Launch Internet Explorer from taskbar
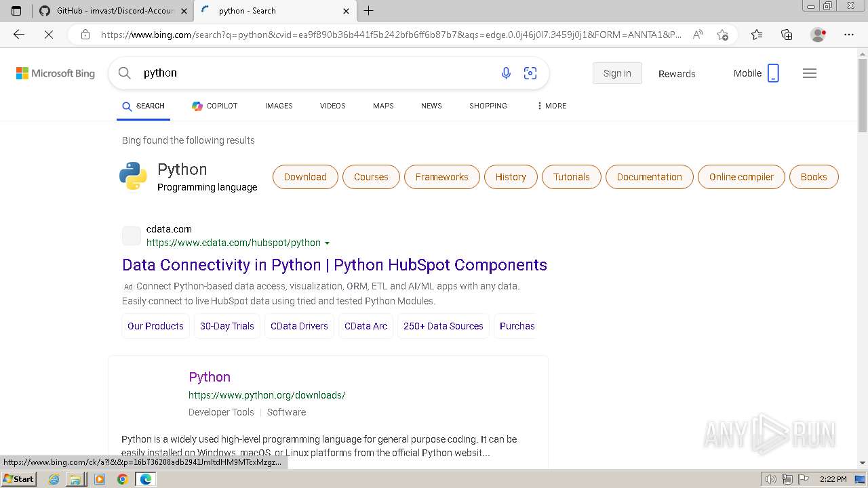Viewport: 868px width, 488px height. click(x=54, y=479)
